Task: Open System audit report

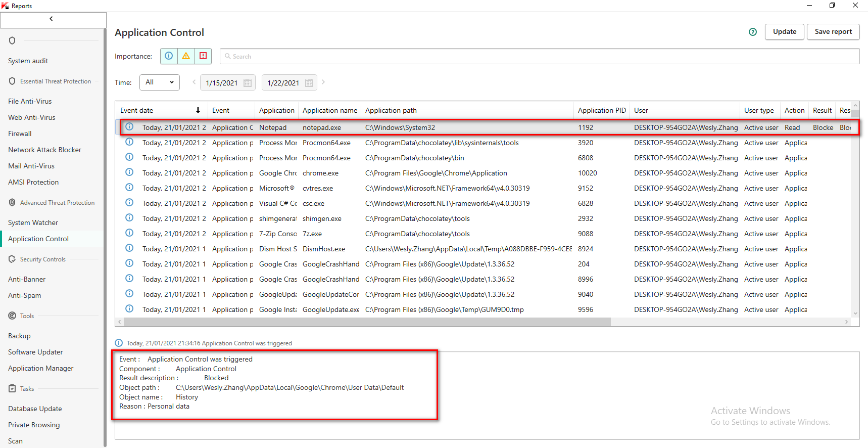Action: tap(28, 61)
